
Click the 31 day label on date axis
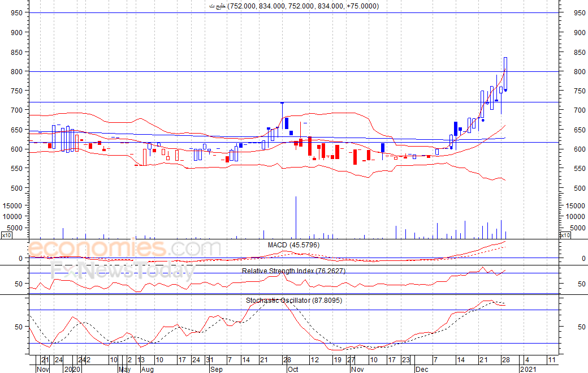click(x=210, y=360)
